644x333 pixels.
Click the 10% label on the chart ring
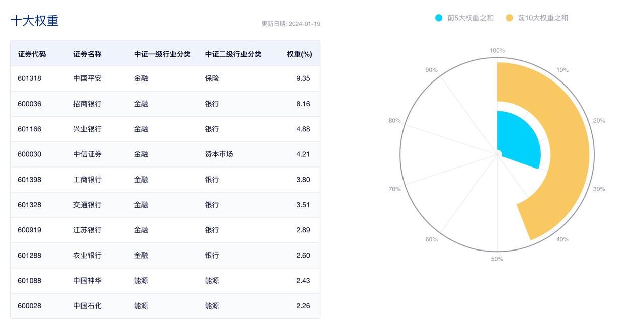(x=562, y=70)
